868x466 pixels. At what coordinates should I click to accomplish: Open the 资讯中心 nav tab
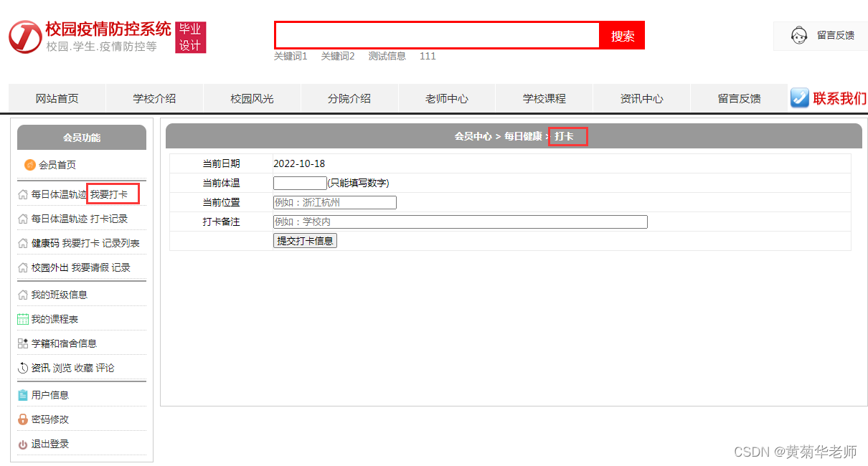point(642,98)
